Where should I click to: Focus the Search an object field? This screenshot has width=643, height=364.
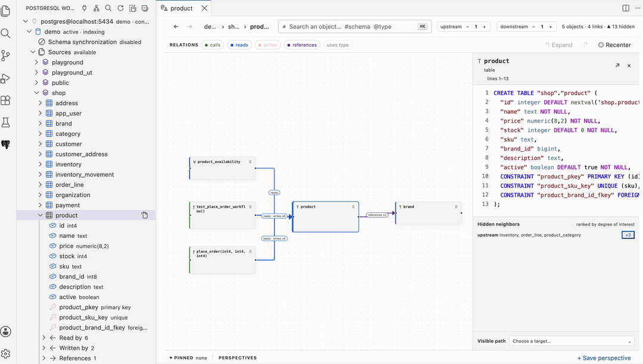[355, 27]
